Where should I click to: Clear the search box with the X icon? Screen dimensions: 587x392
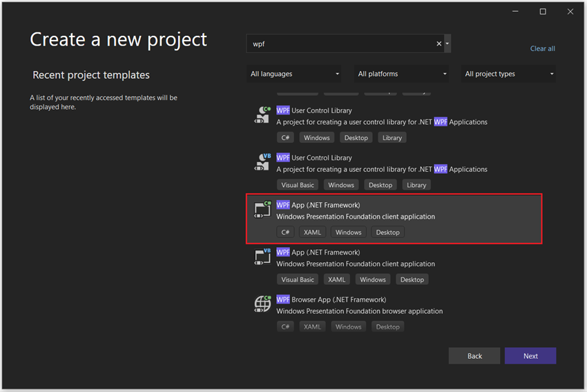tap(439, 43)
